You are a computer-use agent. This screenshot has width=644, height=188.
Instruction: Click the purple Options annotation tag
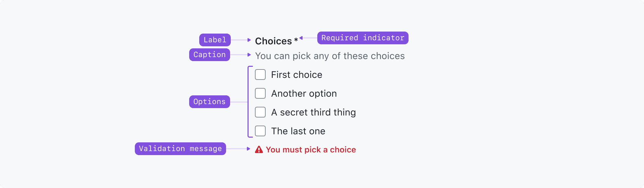[209, 102]
